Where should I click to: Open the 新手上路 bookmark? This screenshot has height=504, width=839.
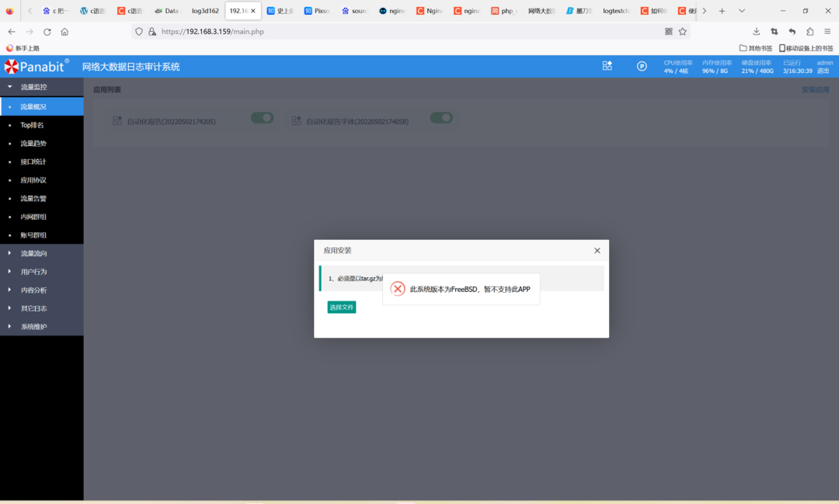pyautogui.click(x=23, y=48)
